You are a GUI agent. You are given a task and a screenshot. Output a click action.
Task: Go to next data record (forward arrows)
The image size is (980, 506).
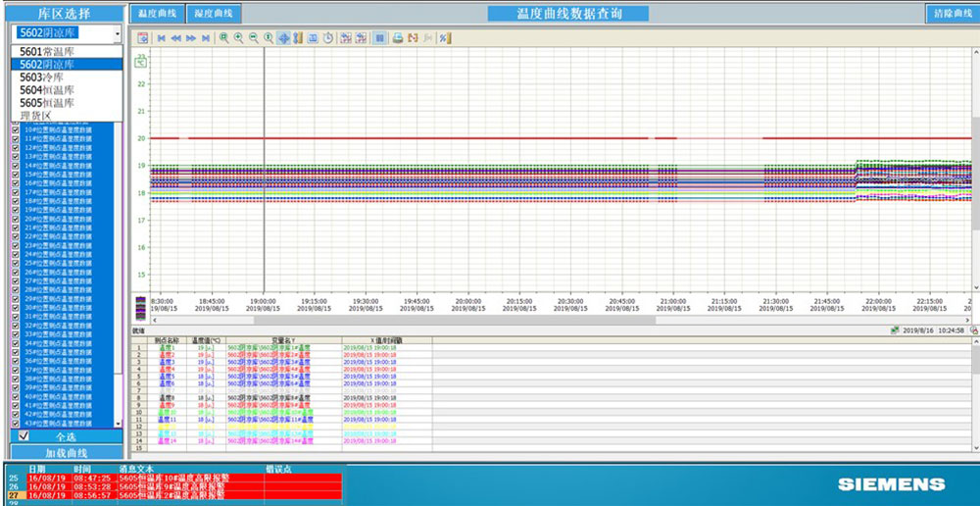[191, 38]
